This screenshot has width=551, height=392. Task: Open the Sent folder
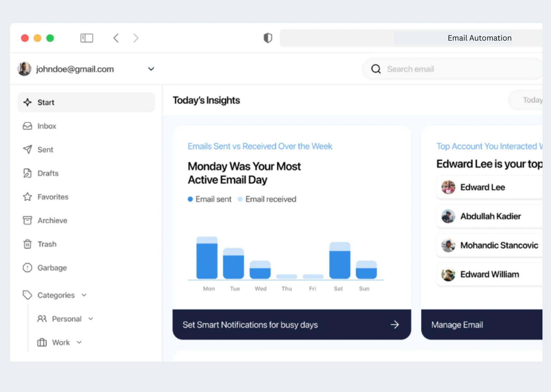[x=45, y=149]
